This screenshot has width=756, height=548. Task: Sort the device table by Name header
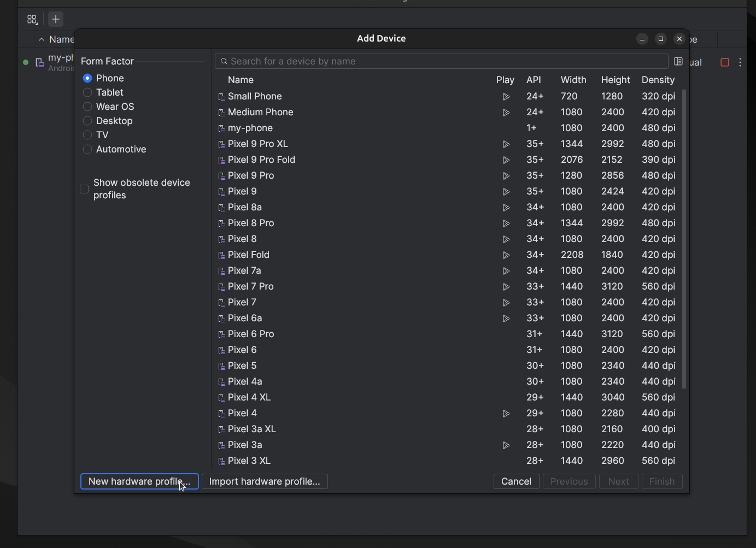[x=241, y=80]
